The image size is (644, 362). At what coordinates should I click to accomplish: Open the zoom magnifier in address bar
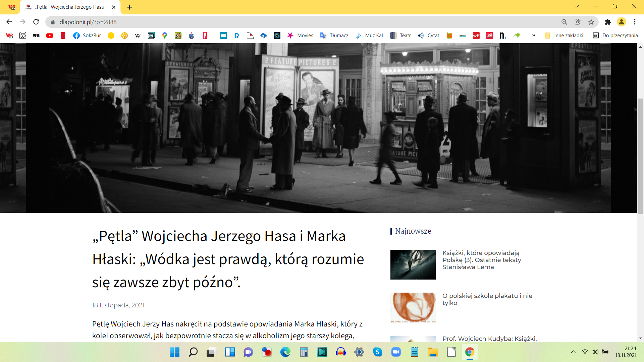[564, 22]
